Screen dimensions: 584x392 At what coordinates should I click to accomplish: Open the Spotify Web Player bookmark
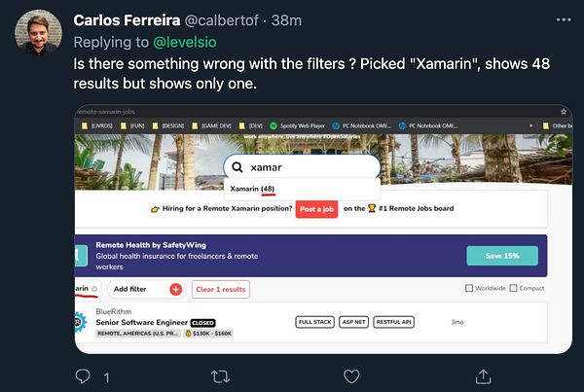(x=297, y=125)
